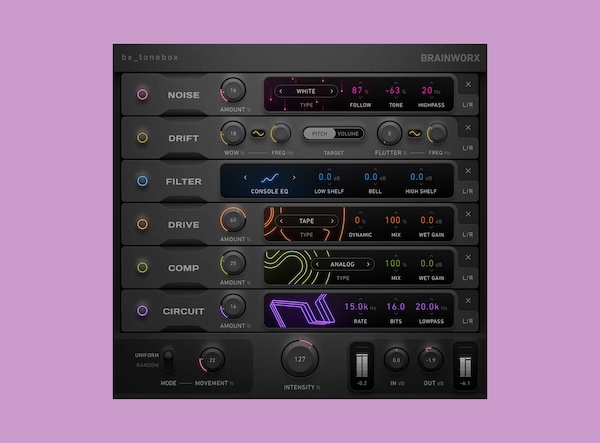Toggle the Noise module power ring

142,94
